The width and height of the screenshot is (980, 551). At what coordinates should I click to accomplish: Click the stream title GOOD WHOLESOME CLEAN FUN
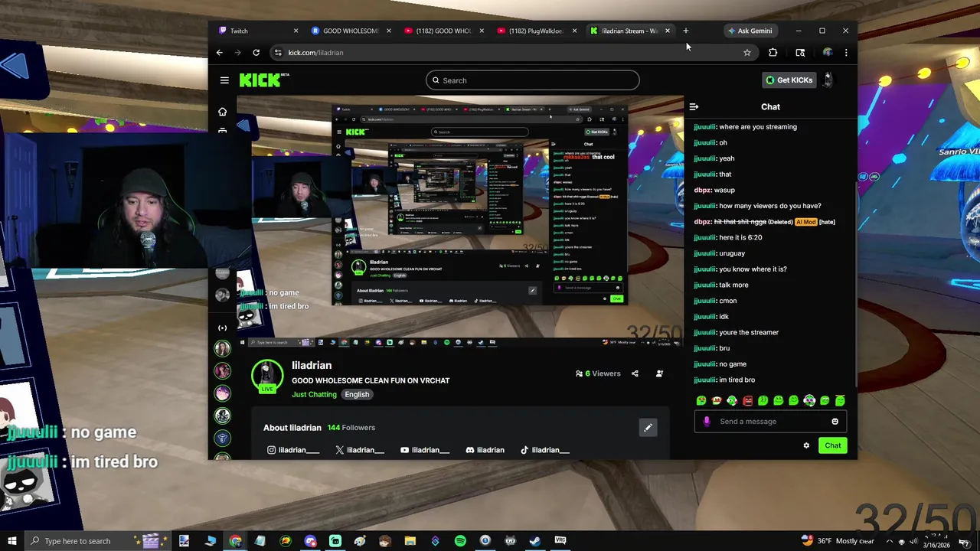tap(371, 380)
